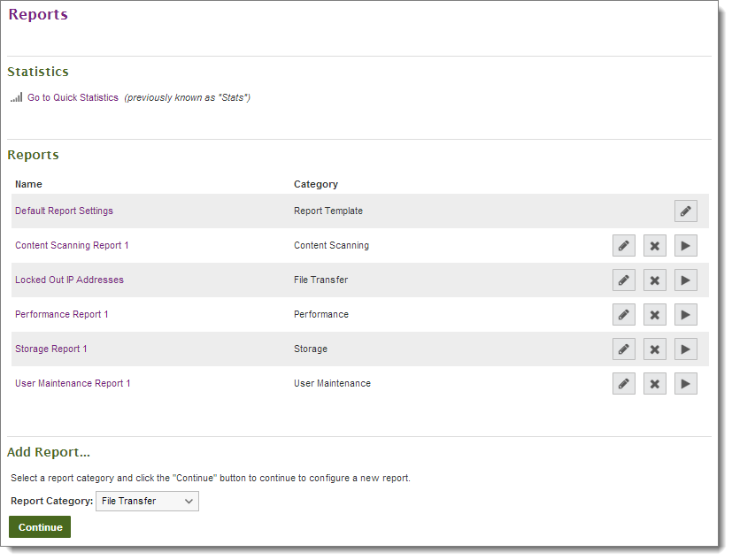The height and width of the screenshot is (560, 732).
Task: Open the Report Category dropdown
Action: (147, 502)
